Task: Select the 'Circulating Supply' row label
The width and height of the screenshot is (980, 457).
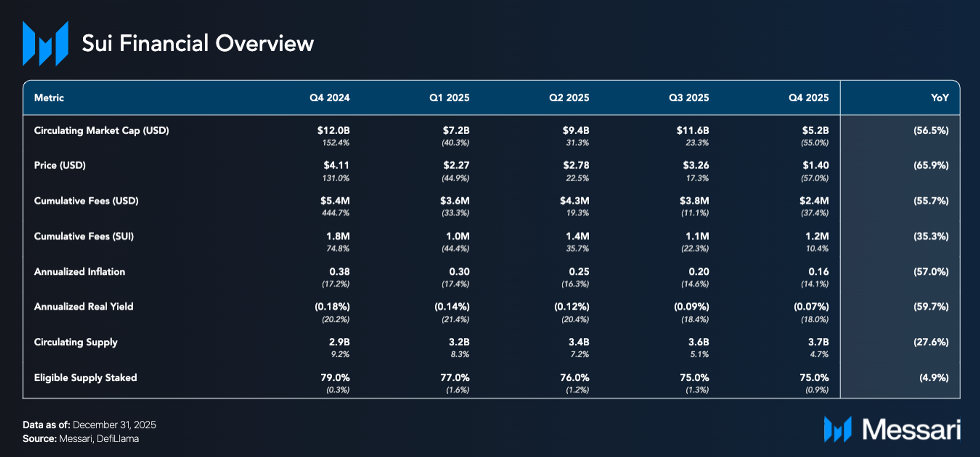Action: (76, 342)
